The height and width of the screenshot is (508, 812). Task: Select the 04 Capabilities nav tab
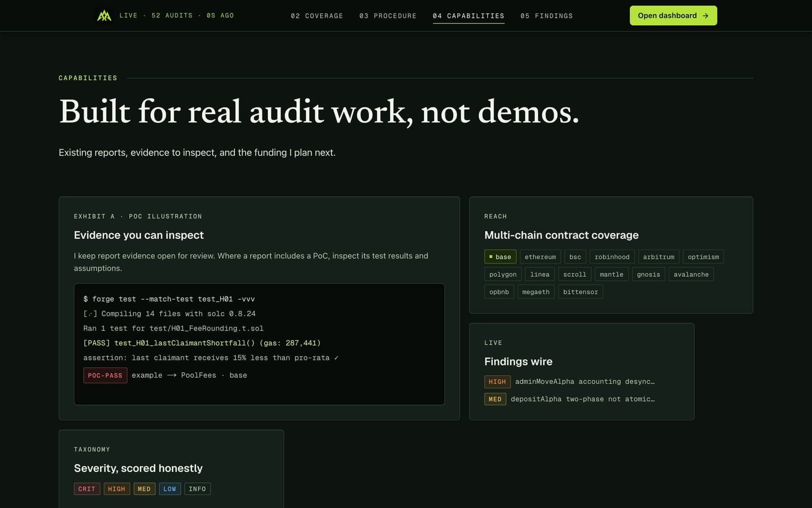coord(468,16)
